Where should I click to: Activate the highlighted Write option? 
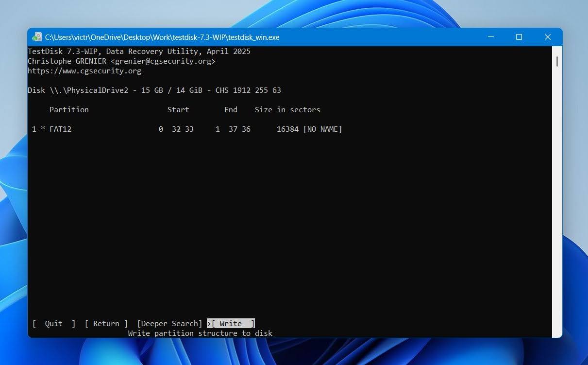pyautogui.click(x=231, y=324)
